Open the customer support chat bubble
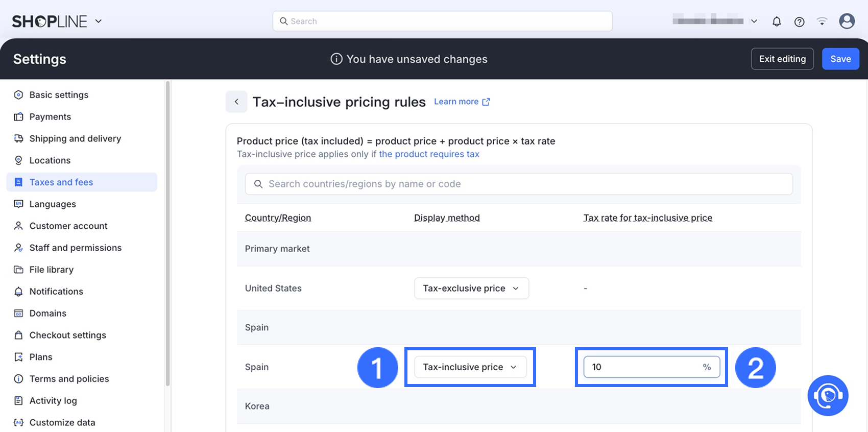 point(828,396)
